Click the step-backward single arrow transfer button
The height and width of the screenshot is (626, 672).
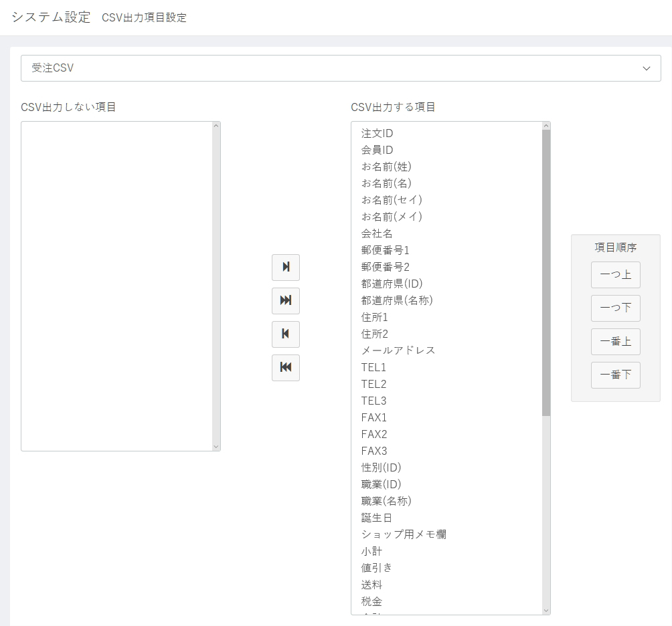tap(286, 334)
